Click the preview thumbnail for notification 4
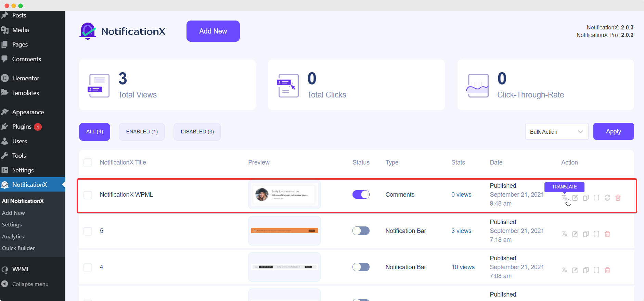This screenshot has height=301, width=644. click(284, 267)
